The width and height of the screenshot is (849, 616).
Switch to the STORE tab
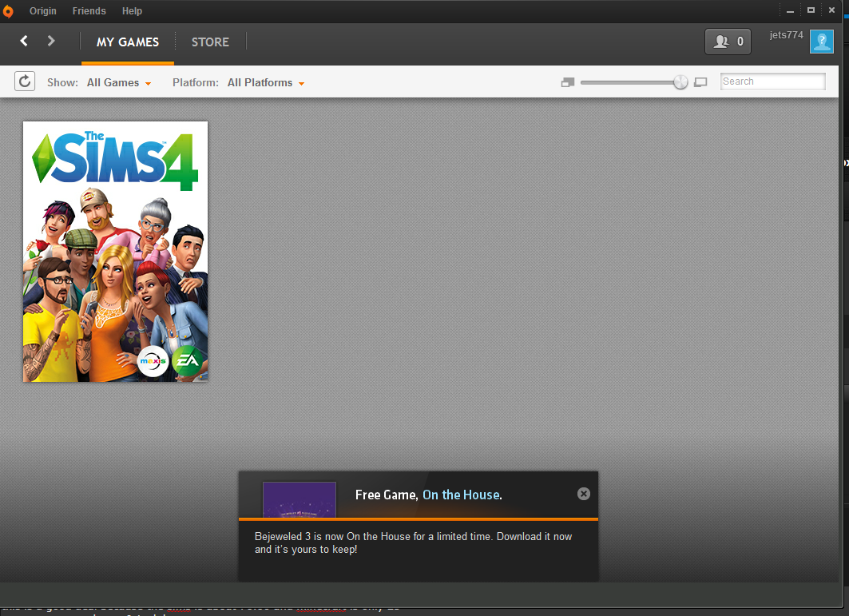click(x=210, y=42)
